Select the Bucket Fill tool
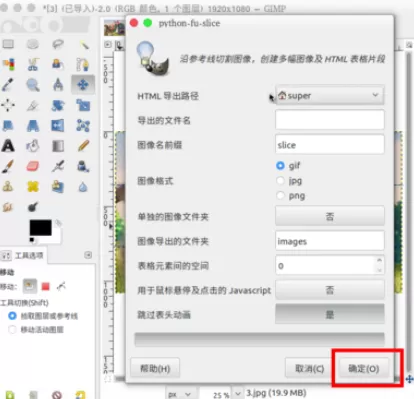This screenshot has height=399, width=414. pyautogui.click(x=33, y=146)
